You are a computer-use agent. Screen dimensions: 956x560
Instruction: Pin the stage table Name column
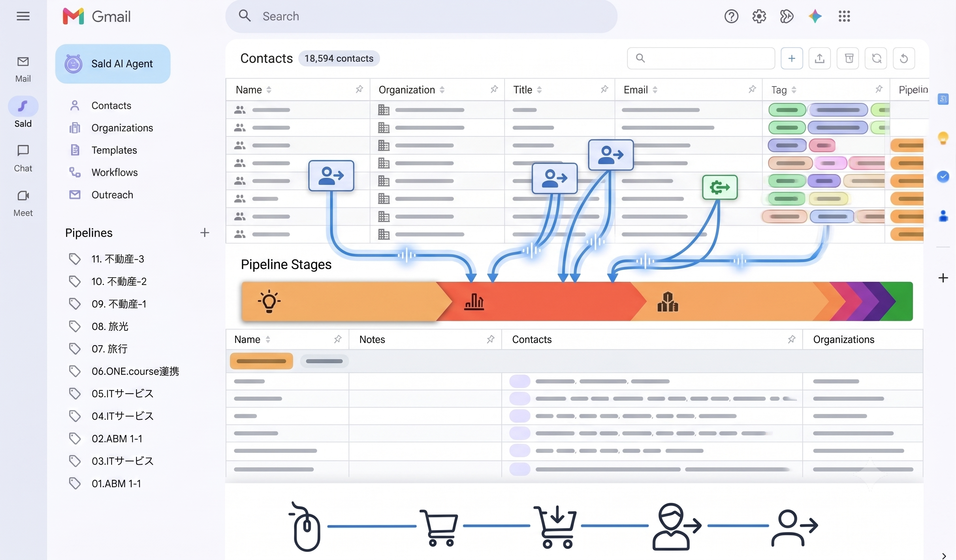[338, 339]
